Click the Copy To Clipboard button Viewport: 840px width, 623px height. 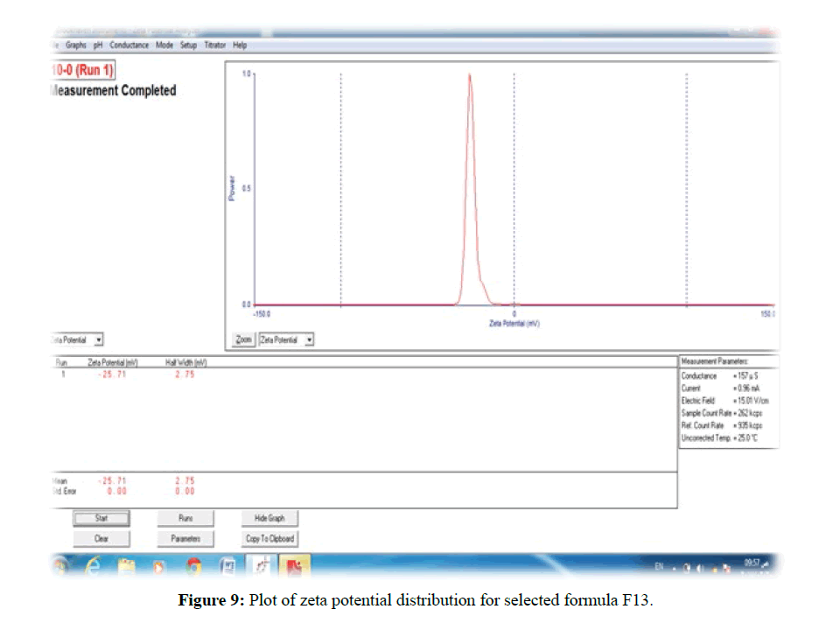[x=269, y=539]
